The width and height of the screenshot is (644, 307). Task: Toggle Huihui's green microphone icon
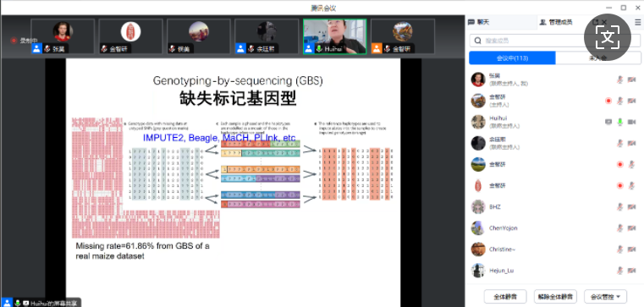620,122
